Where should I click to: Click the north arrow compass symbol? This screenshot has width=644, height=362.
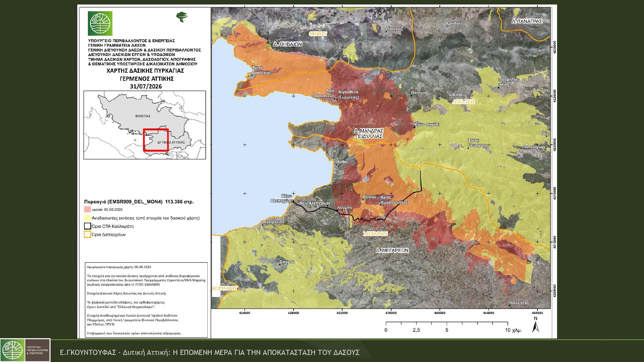coord(535,325)
